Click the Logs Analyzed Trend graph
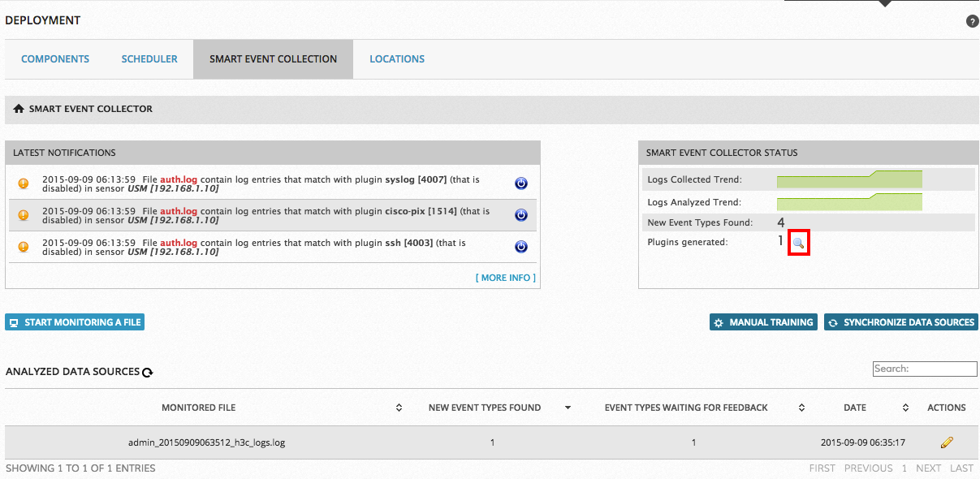This screenshot has height=479, width=980. coord(849,201)
